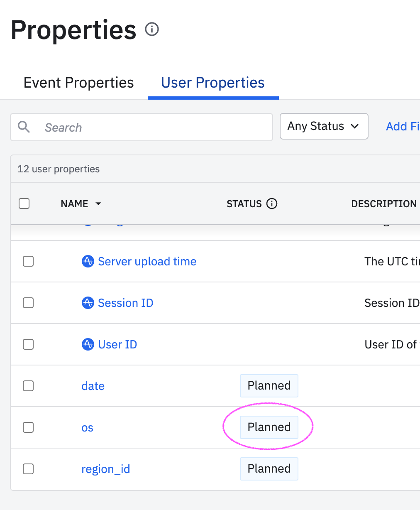Tick the region_id row checkbox

pyautogui.click(x=28, y=469)
